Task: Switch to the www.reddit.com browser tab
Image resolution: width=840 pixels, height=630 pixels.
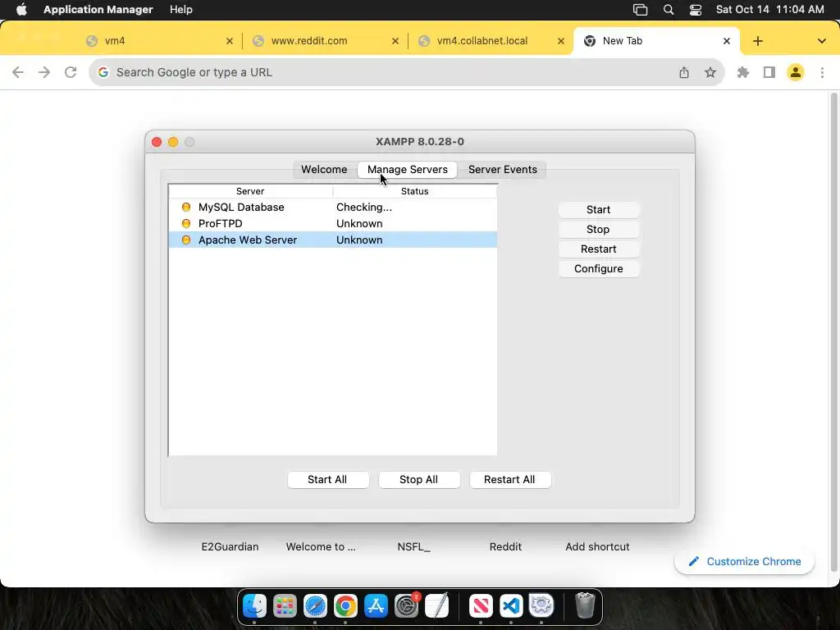Action: click(324, 41)
